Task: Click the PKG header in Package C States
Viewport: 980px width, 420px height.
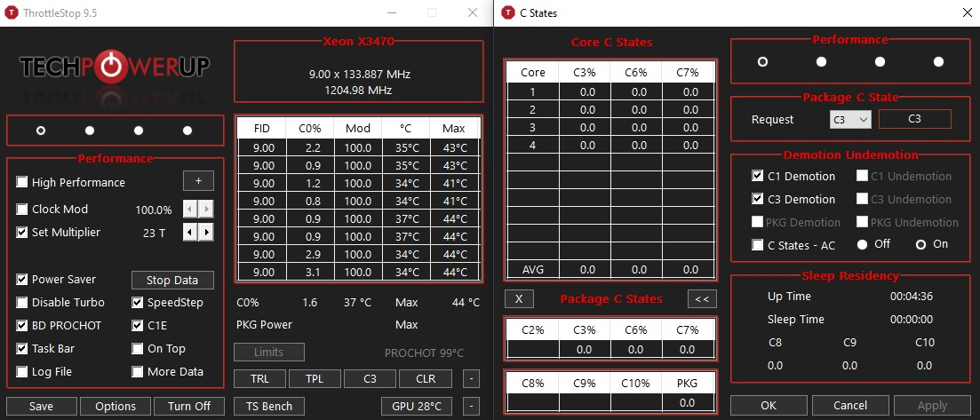Action: pos(687,383)
